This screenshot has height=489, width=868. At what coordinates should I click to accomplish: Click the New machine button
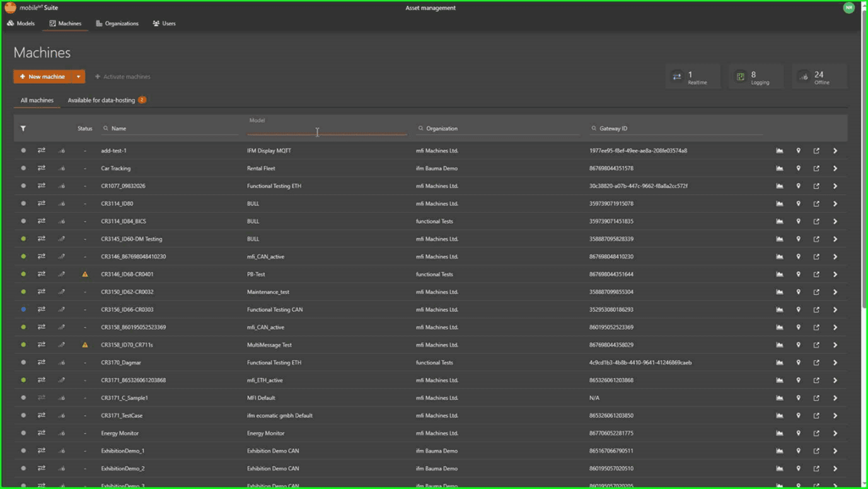point(42,77)
